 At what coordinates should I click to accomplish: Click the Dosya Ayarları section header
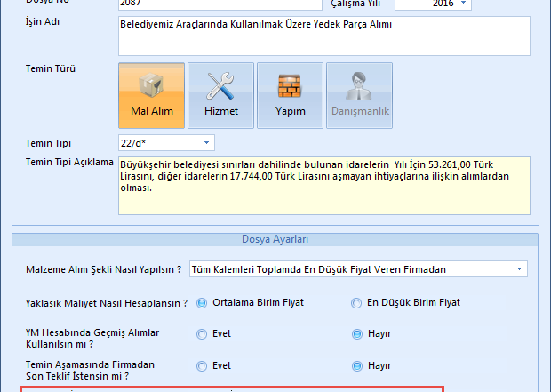coord(275,240)
